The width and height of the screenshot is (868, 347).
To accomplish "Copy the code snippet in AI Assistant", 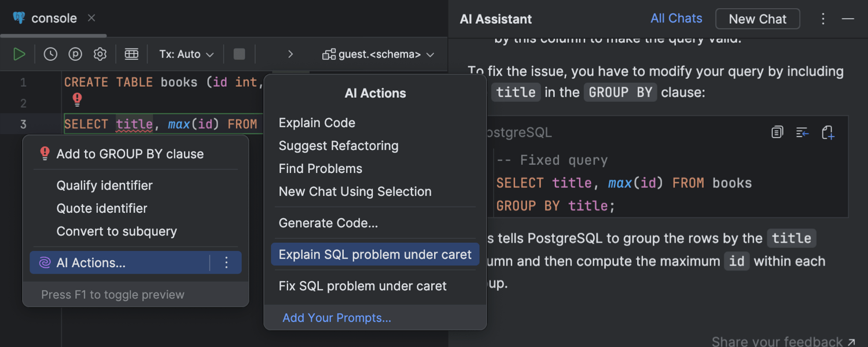I will (777, 132).
